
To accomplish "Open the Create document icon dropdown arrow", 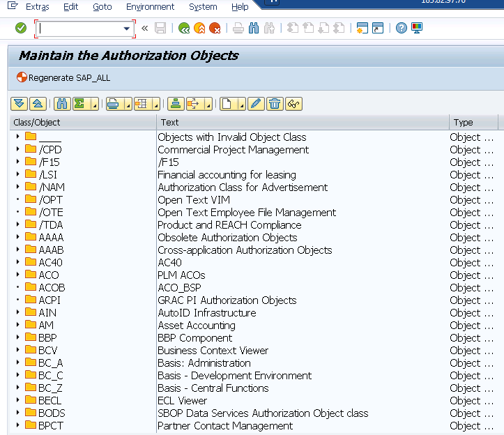I will pyautogui.click(x=241, y=105).
